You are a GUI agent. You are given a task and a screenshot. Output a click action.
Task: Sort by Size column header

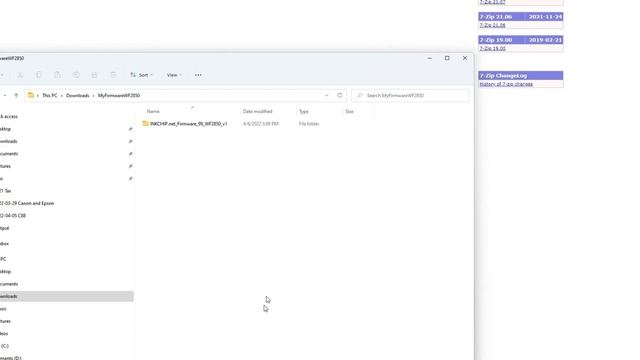tap(349, 111)
